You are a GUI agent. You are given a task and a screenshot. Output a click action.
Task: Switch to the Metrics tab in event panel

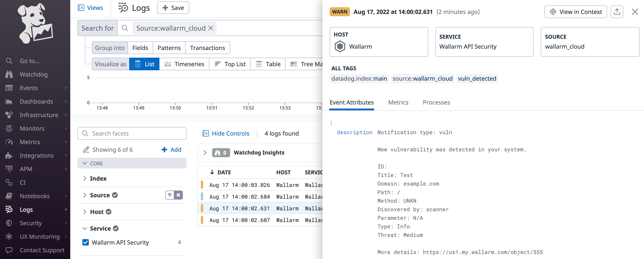[398, 102]
